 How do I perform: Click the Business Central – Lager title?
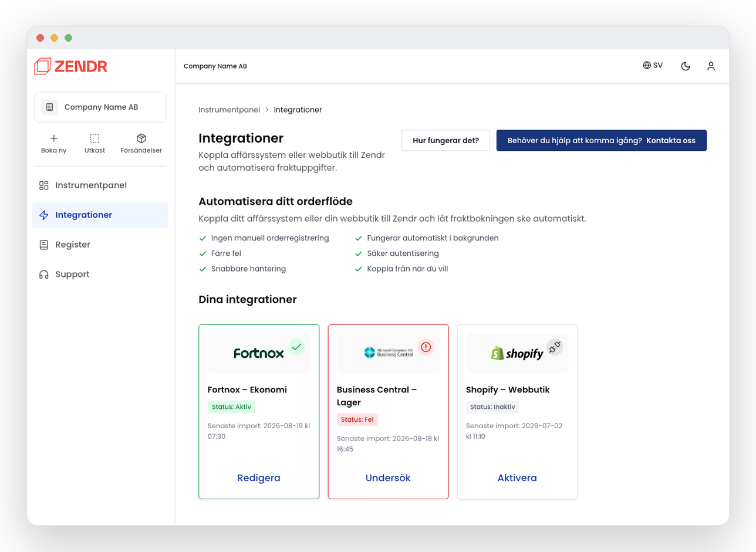tap(377, 396)
